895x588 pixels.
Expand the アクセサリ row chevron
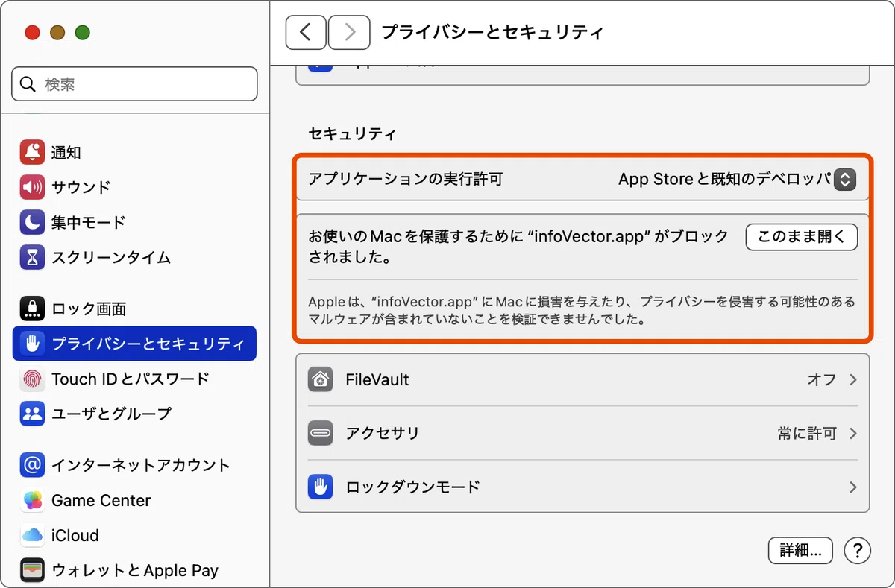(x=853, y=433)
